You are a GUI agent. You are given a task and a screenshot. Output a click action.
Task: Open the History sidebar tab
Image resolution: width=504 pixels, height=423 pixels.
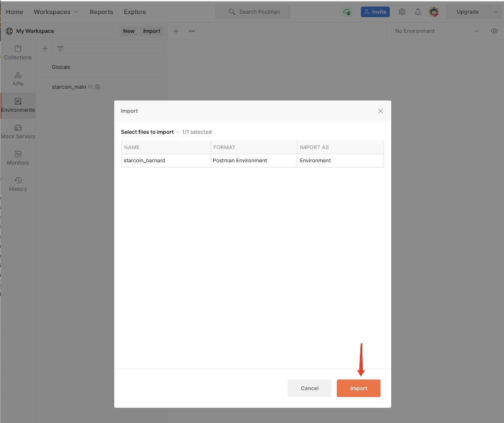pos(18,184)
